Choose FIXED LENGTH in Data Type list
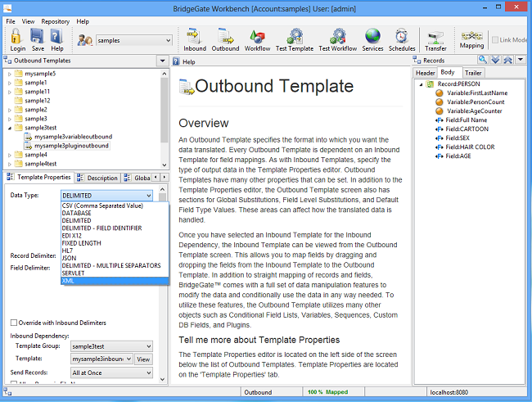This screenshot has height=402, width=532. [x=115, y=243]
